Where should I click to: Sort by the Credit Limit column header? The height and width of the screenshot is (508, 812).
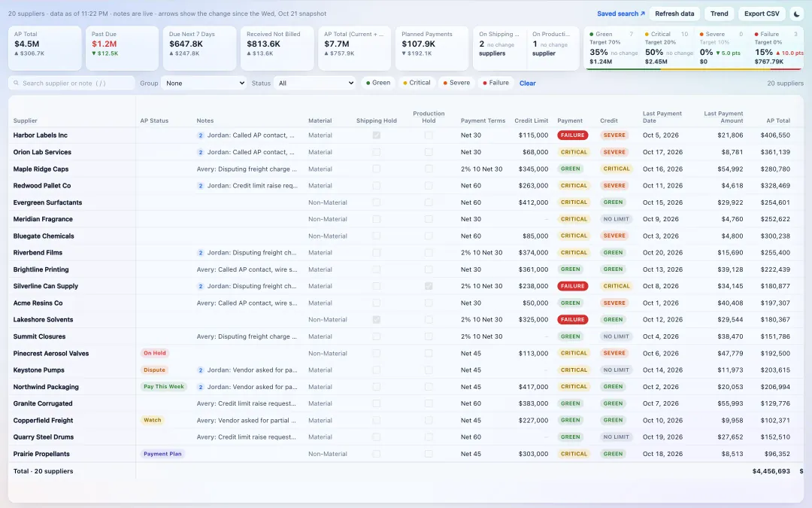tap(531, 120)
